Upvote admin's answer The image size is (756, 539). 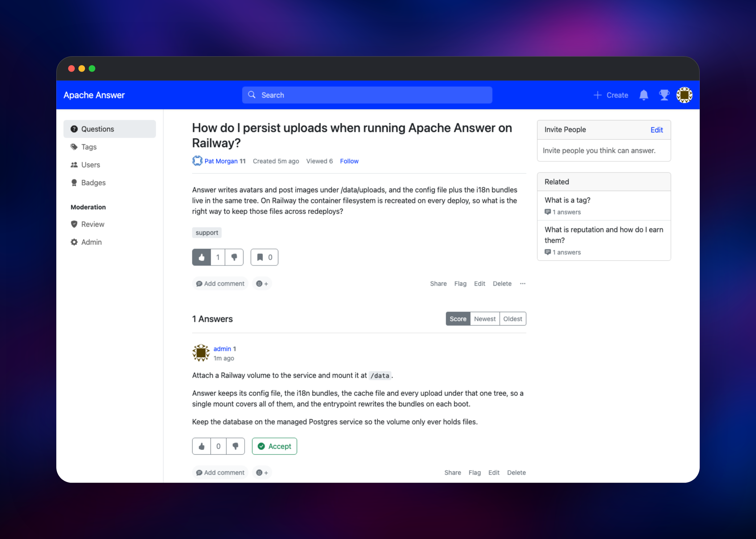click(x=201, y=446)
